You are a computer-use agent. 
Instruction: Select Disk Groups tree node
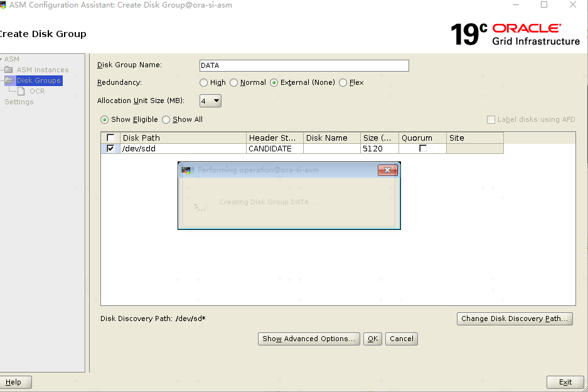coord(39,80)
